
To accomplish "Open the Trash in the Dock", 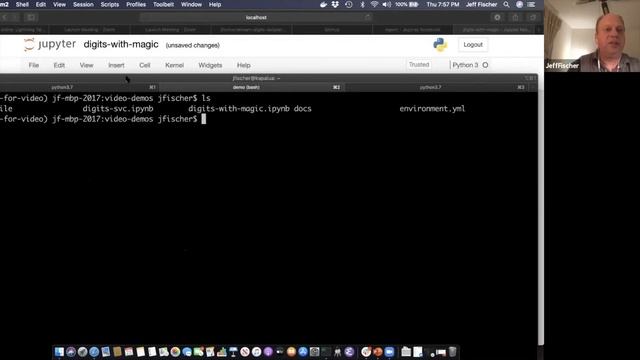I will [x=452, y=352].
